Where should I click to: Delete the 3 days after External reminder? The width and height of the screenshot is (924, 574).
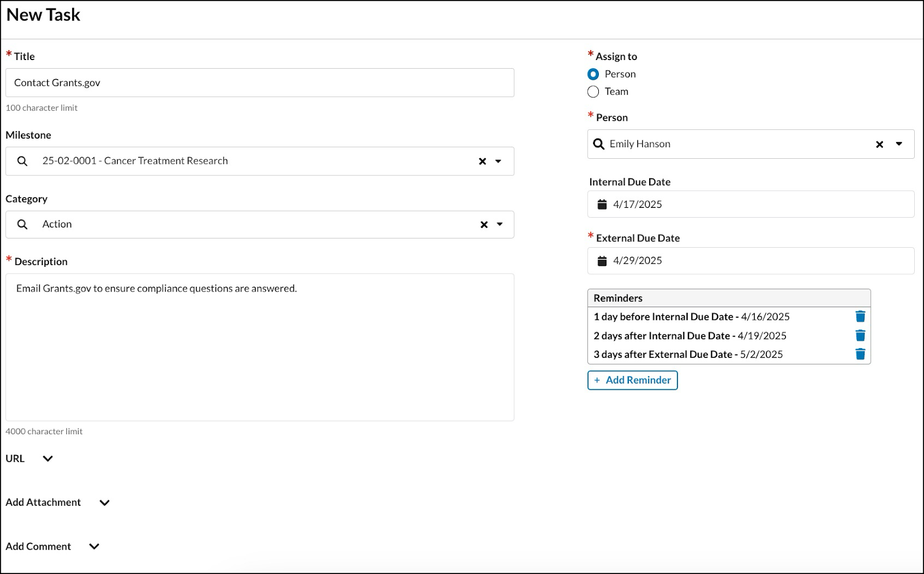point(860,354)
